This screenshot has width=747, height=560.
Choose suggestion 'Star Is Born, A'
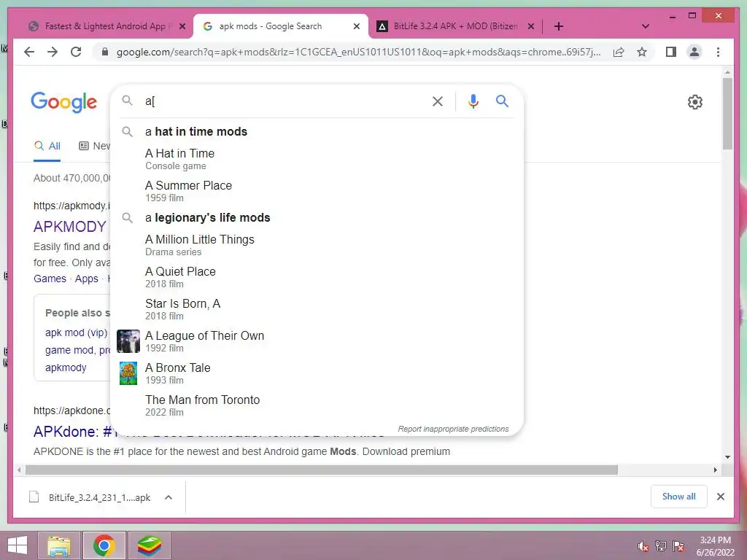317,309
